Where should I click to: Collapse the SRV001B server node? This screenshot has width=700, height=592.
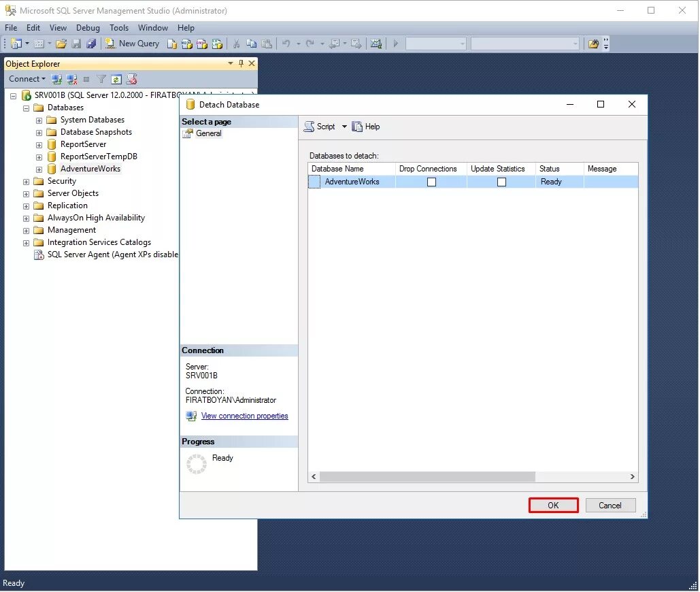(14, 96)
